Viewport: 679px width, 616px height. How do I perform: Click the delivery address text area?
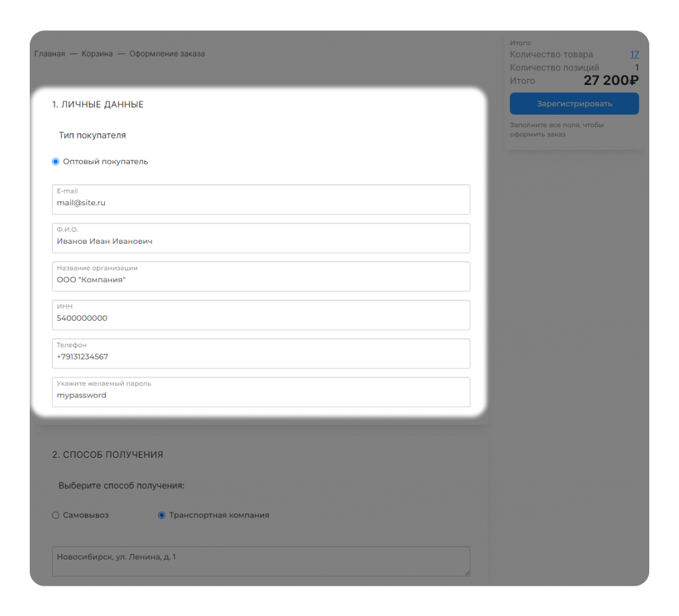coord(260,561)
